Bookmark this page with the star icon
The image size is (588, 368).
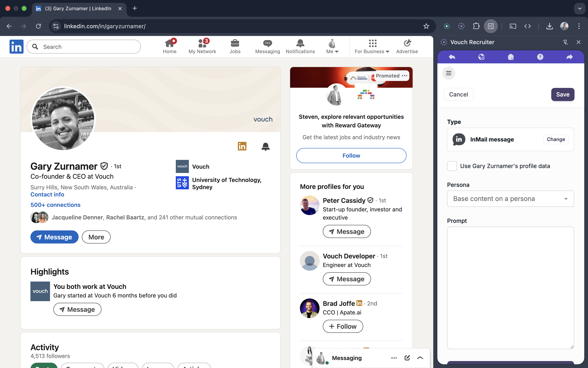pyautogui.click(x=426, y=26)
